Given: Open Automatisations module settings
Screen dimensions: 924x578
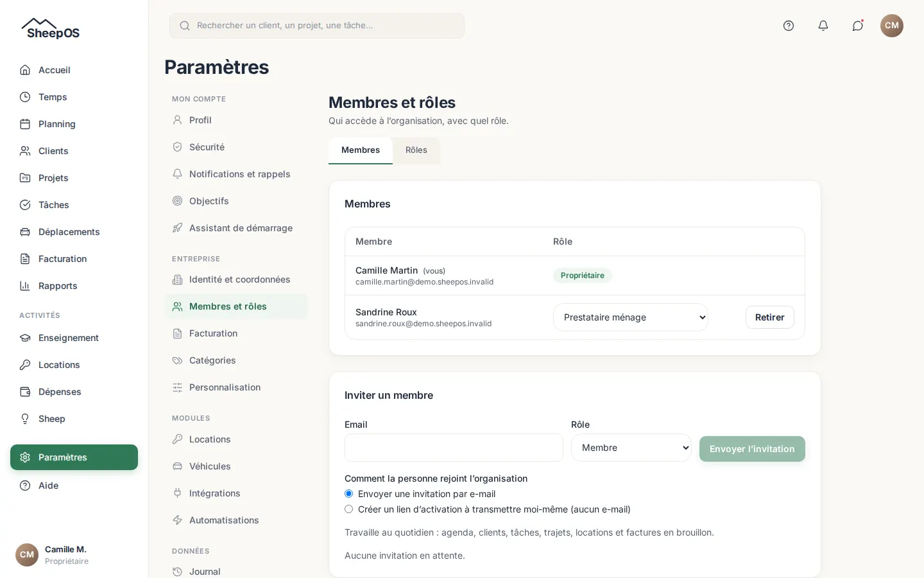Looking at the screenshot, I should [236, 520].
